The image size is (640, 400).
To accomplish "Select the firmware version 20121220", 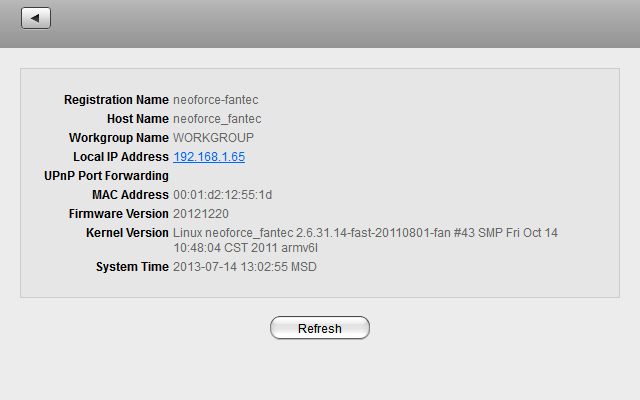I will tap(200, 214).
